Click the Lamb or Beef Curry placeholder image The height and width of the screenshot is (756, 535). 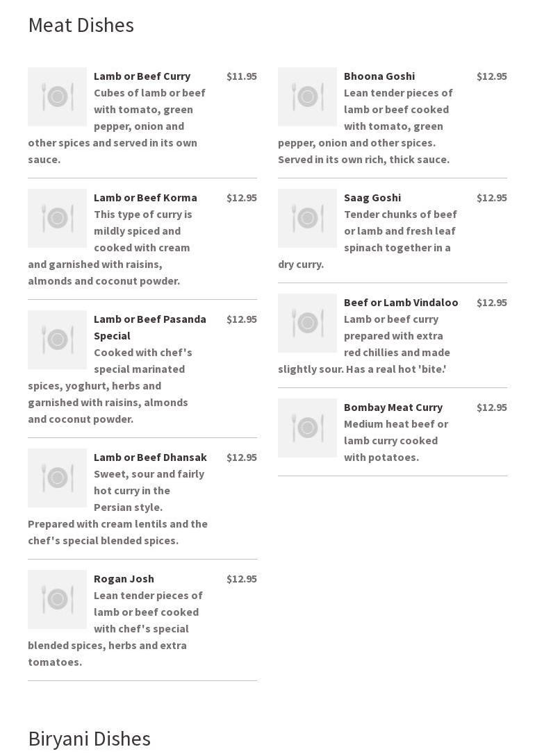tap(57, 96)
